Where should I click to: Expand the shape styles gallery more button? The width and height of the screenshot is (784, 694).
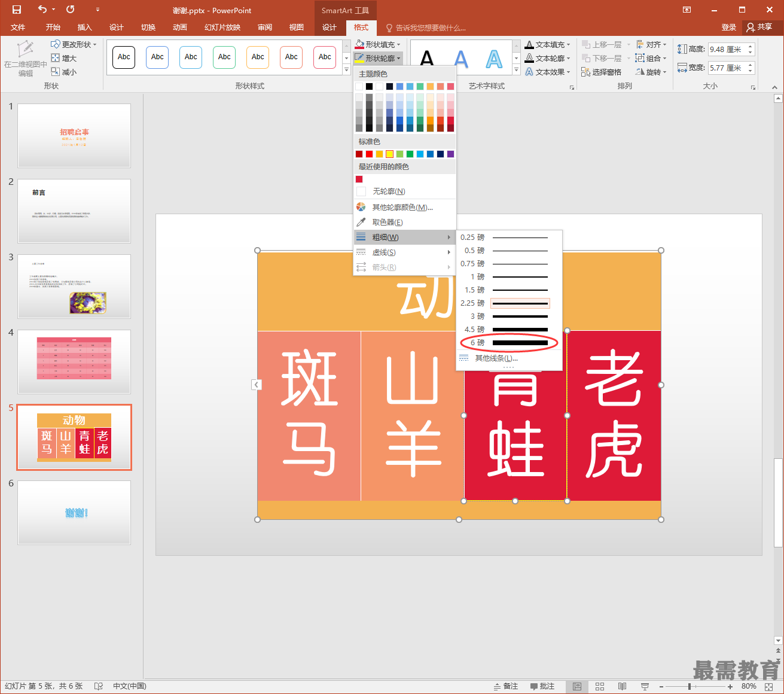point(346,70)
